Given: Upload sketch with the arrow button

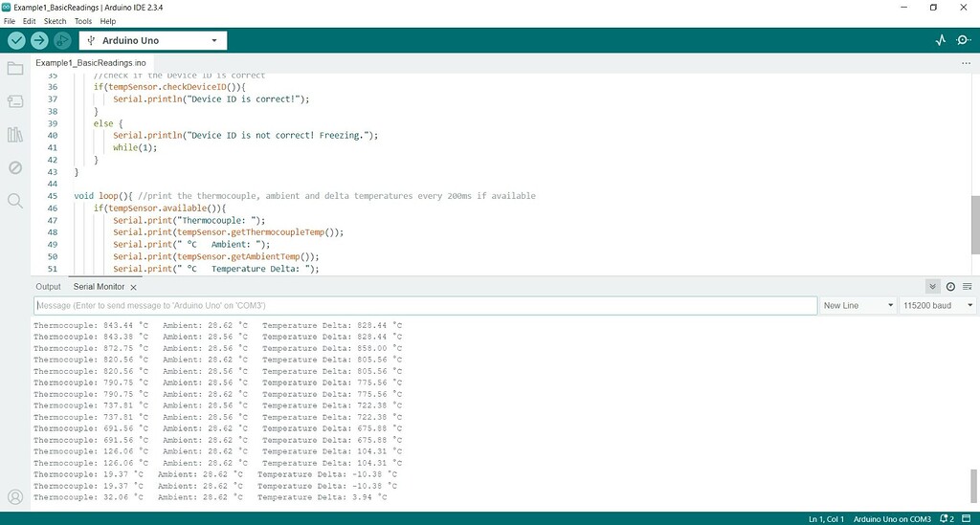Looking at the screenshot, I should (39, 40).
